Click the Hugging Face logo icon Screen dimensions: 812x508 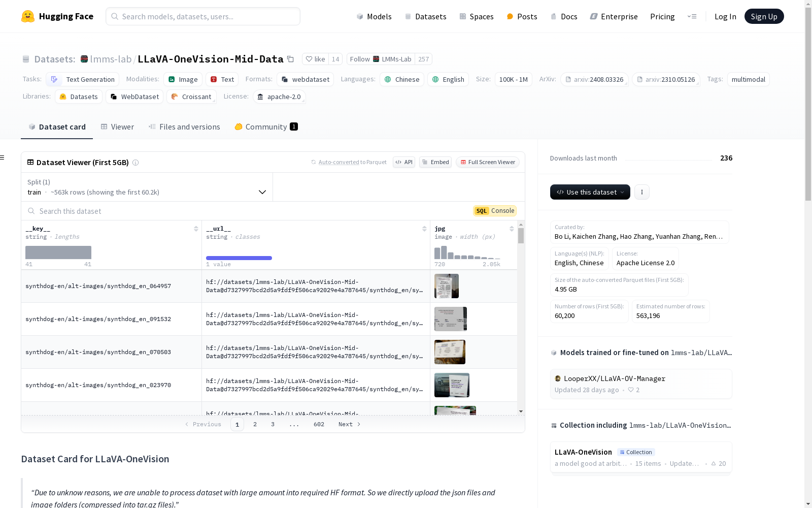point(28,16)
